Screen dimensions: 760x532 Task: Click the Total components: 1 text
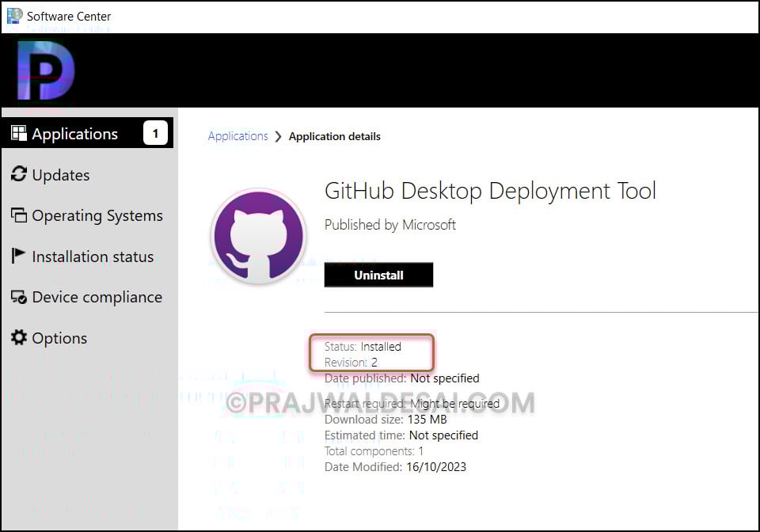(374, 451)
